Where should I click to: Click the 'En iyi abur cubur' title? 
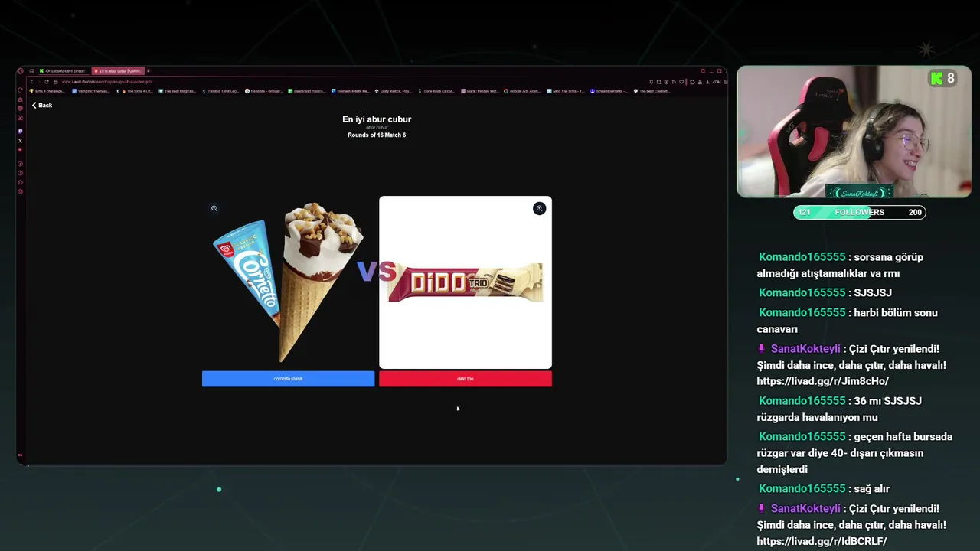click(x=377, y=119)
